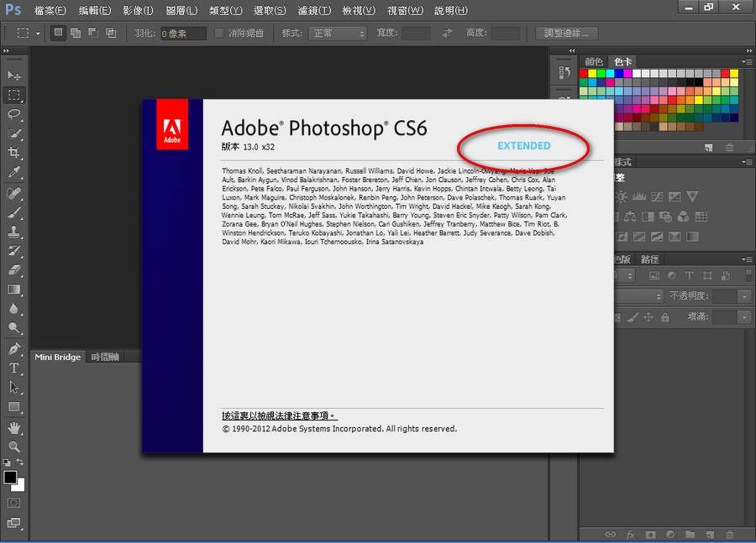
Task: Select the History Brush tool
Action: pos(14,251)
